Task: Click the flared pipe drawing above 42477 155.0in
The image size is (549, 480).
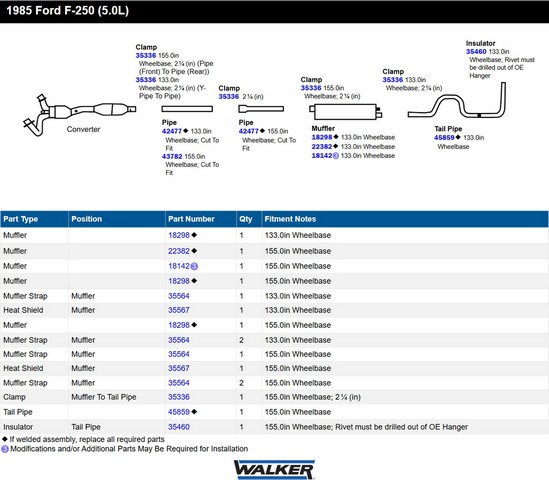Action: coord(261,109)
